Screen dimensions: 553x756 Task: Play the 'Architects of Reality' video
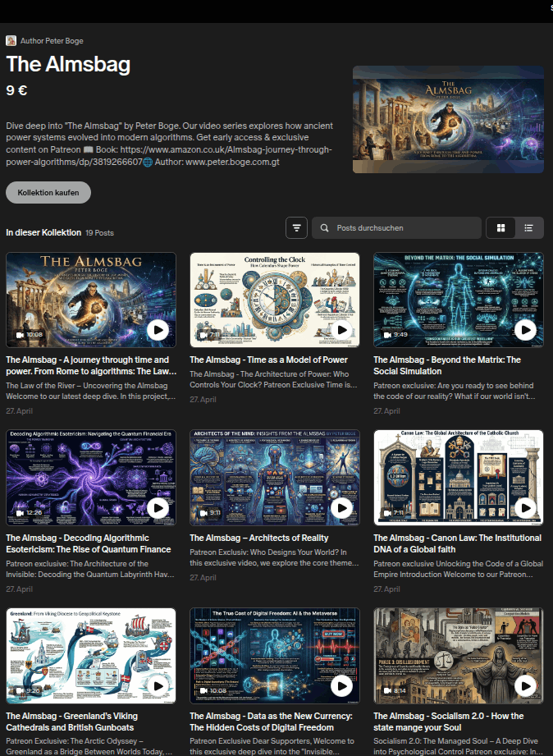pyautogui.click(x=341, y=508)
